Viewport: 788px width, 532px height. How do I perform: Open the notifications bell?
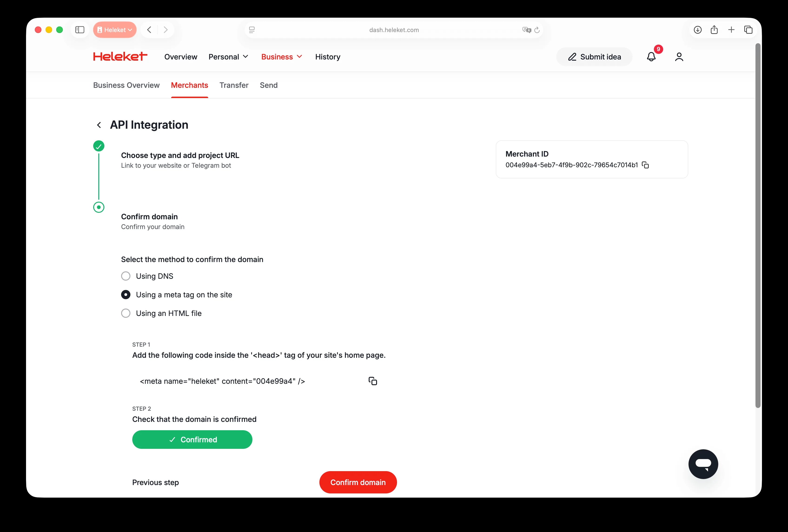click(x=651, y=57)
